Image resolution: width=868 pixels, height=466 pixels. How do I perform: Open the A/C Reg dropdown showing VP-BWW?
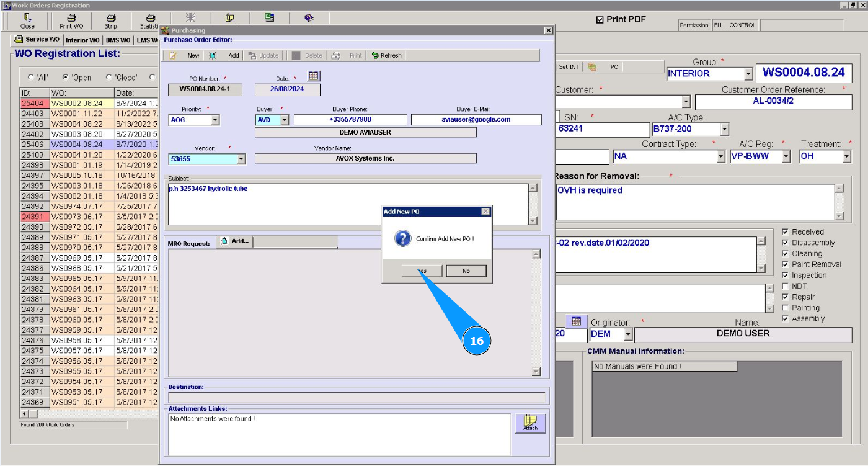coord(786,156)
